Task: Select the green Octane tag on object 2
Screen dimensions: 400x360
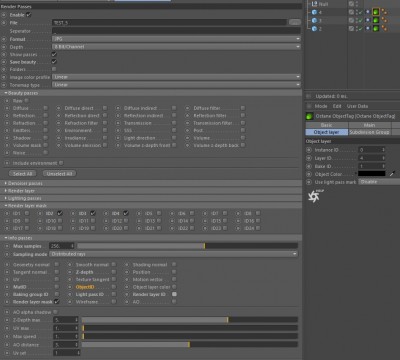Action: [376, 28]
